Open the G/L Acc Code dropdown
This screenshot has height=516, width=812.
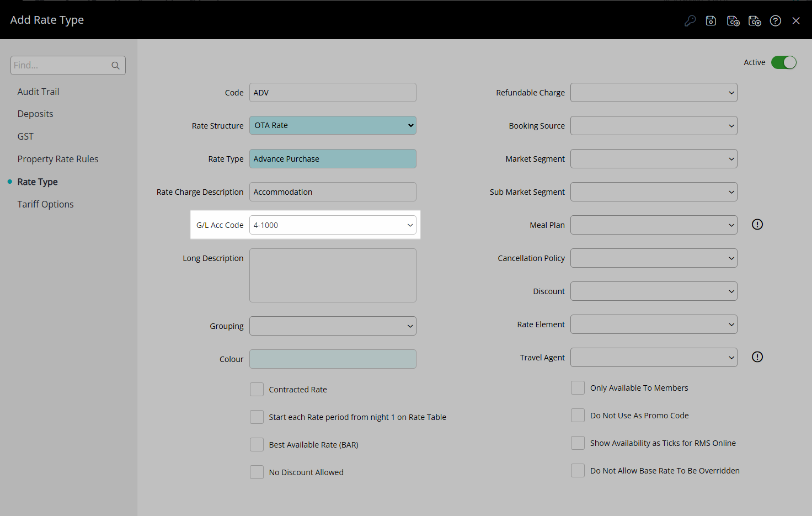pos(333,225)
